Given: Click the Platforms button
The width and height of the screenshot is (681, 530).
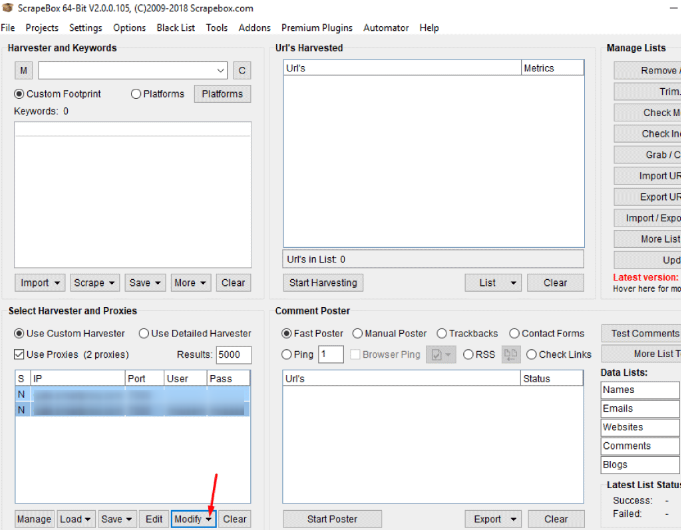Looking at the screenshot, I should (x=222, y=94).
